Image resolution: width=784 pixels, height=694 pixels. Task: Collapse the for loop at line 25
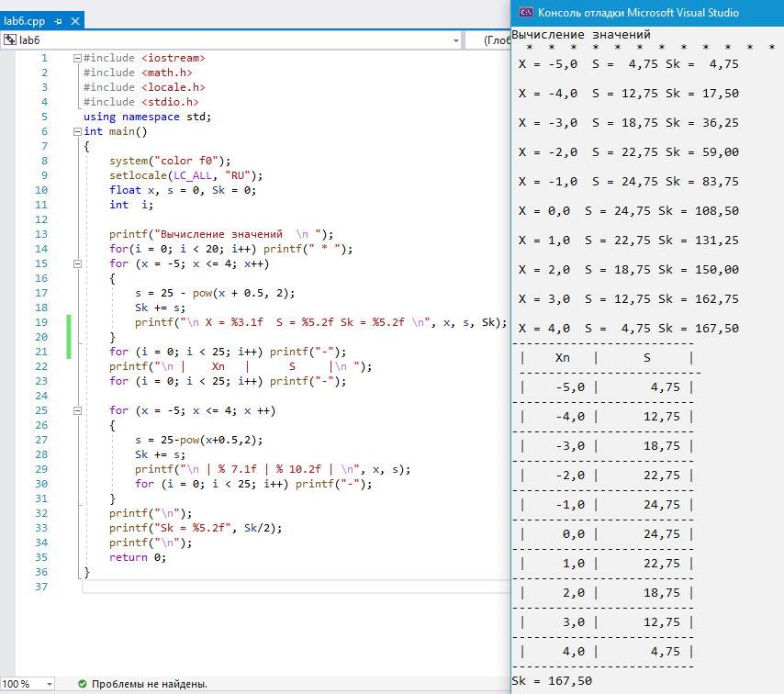point(77,411)
